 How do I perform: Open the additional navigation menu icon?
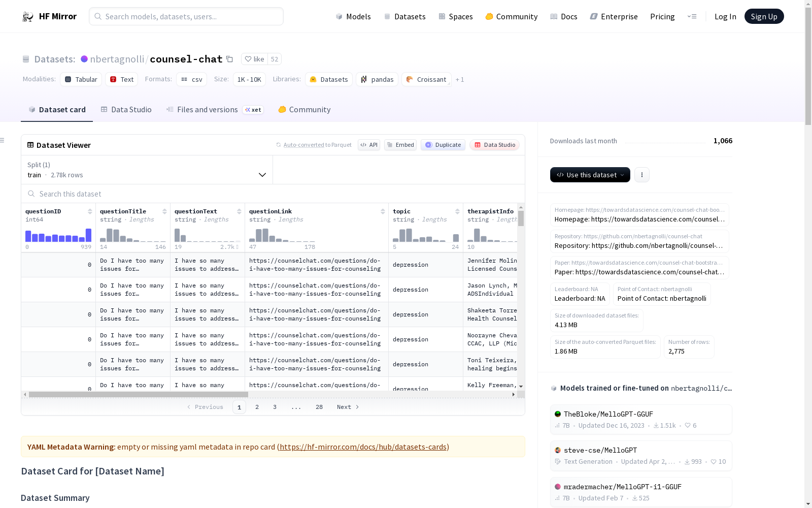pyautogui.click(x=692, y=16)
